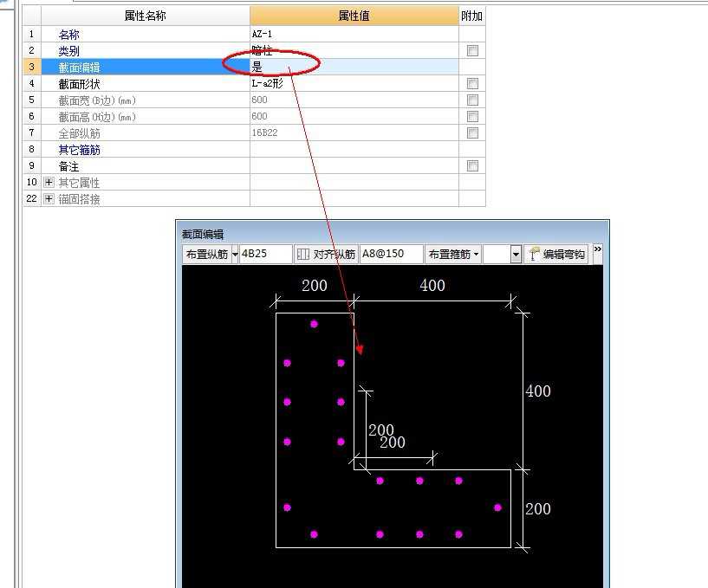
Task: Click the AZ-1 name value cell
Action: (x=354, y=34)
